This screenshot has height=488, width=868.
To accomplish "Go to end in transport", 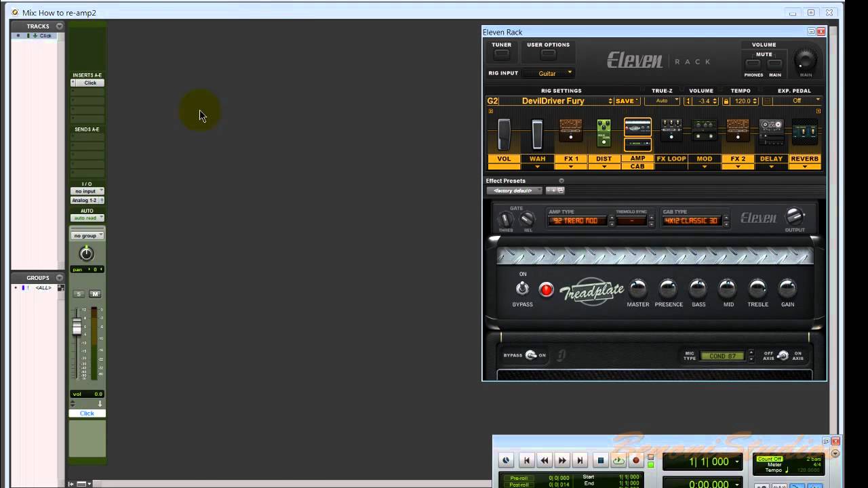I will (x=579, y=460).
